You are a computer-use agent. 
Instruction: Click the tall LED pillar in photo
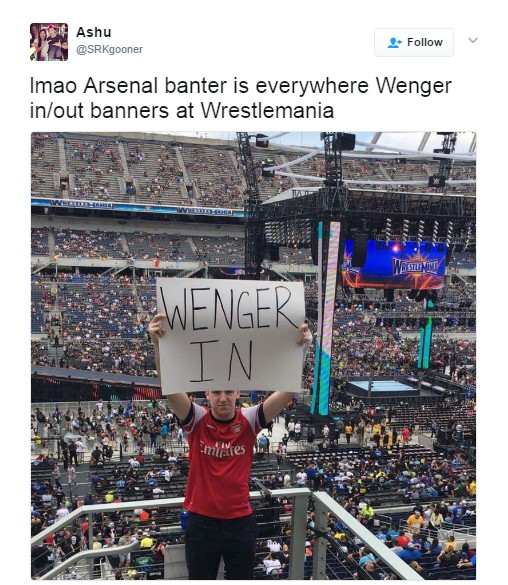point(329,317)
